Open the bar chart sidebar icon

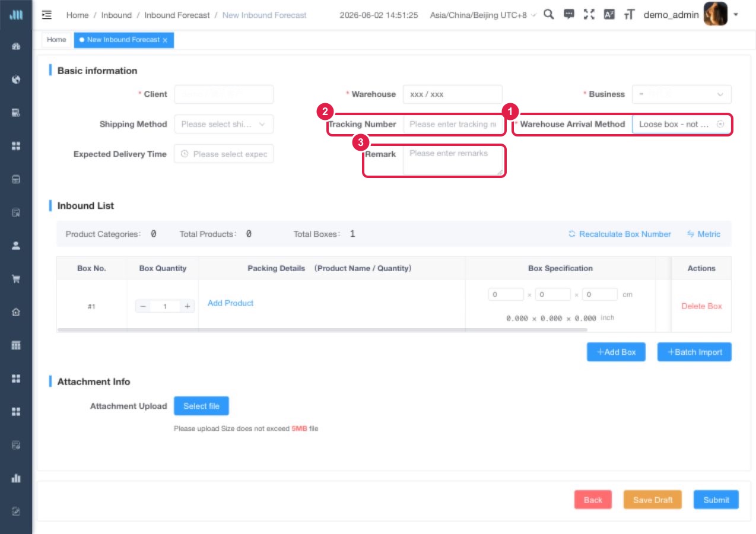click(17, 478)
